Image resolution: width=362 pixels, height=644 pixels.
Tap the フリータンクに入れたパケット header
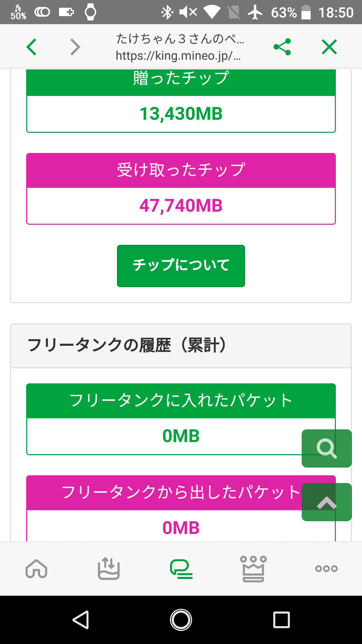[x=181, y=400]
